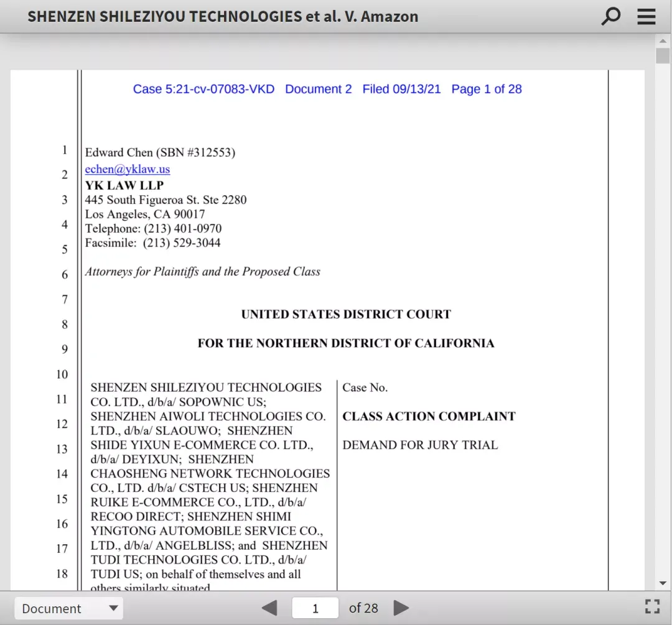Image resolution: width=672 pixels, height=625 pixels.
Task: Open the echen@yklaw.us email link
Action: (x=128, y=169)
